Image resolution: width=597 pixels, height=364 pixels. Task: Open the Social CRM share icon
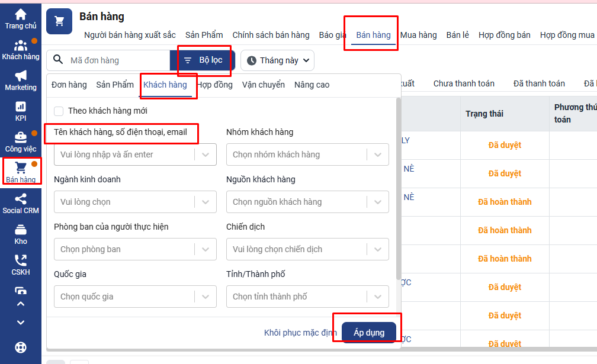tap(21, 199)
